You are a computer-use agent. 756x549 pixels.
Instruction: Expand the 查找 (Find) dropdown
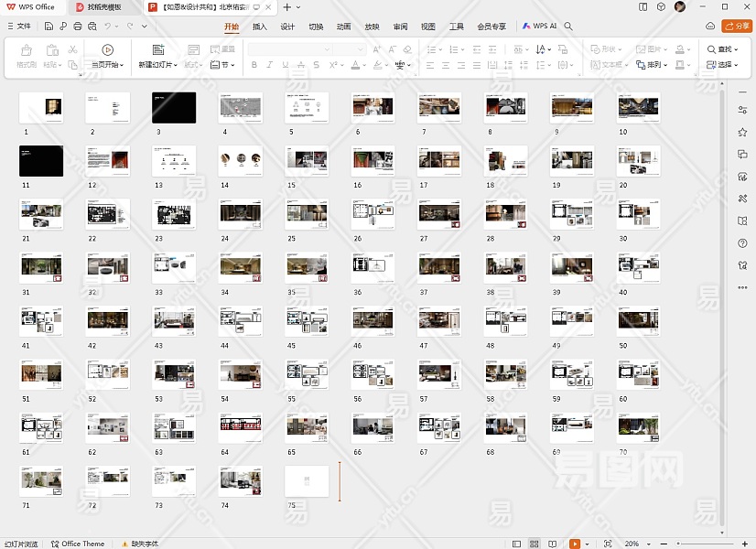pyautogui.click(x=737, y=49)
